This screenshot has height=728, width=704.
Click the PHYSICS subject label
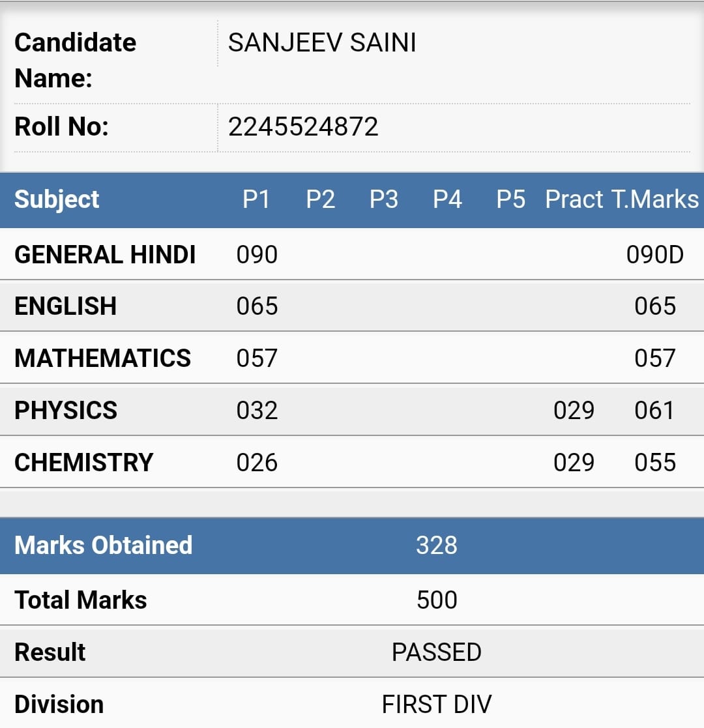click(65, 411)
